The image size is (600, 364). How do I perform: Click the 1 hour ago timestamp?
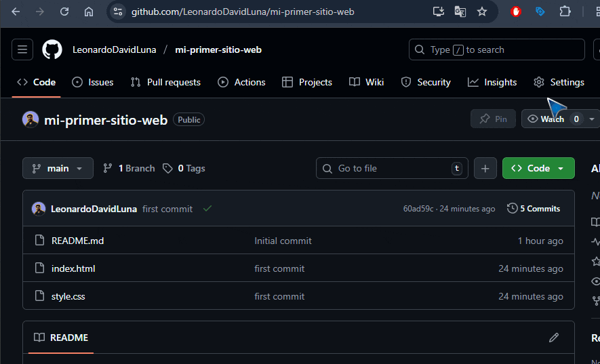[x=540, y=241]
